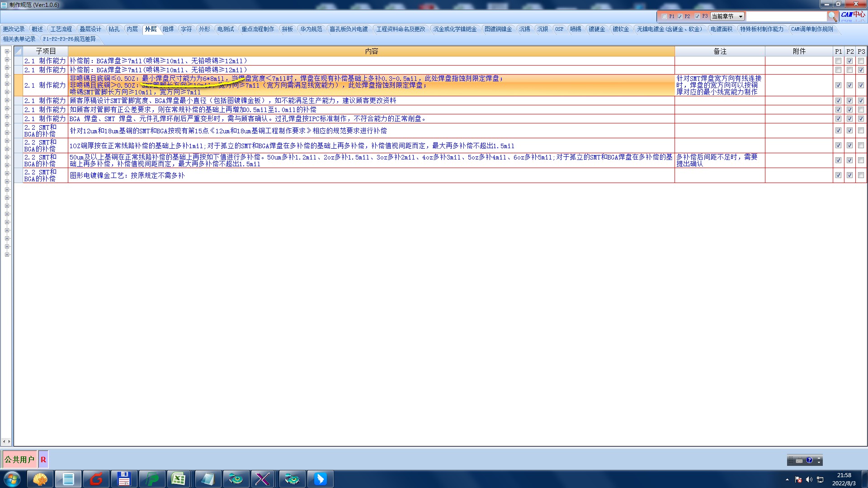The height and width of the screenshot is (488, 868).
Task: Click the 公共用户 button
Action: [x=19, y=460]
